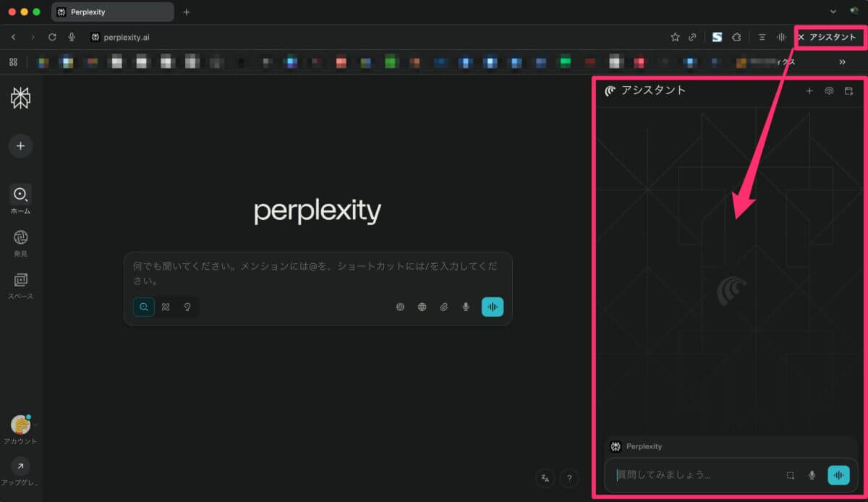
Task: Open the sources globe selector
Action: tap(422, 307)
